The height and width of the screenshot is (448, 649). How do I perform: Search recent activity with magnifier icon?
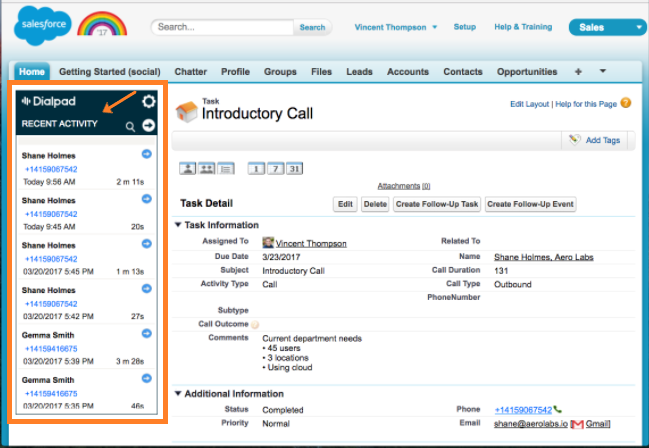pos(130,127)
